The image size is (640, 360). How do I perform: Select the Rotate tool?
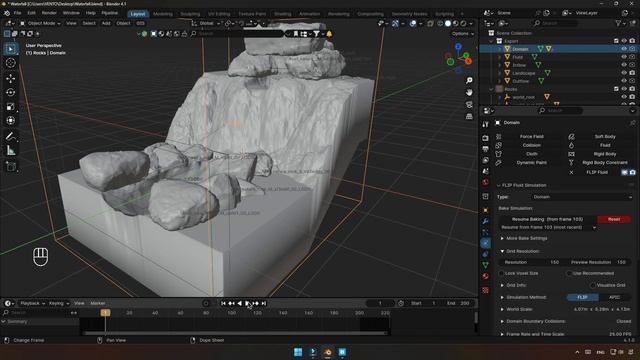coord(11,92)
